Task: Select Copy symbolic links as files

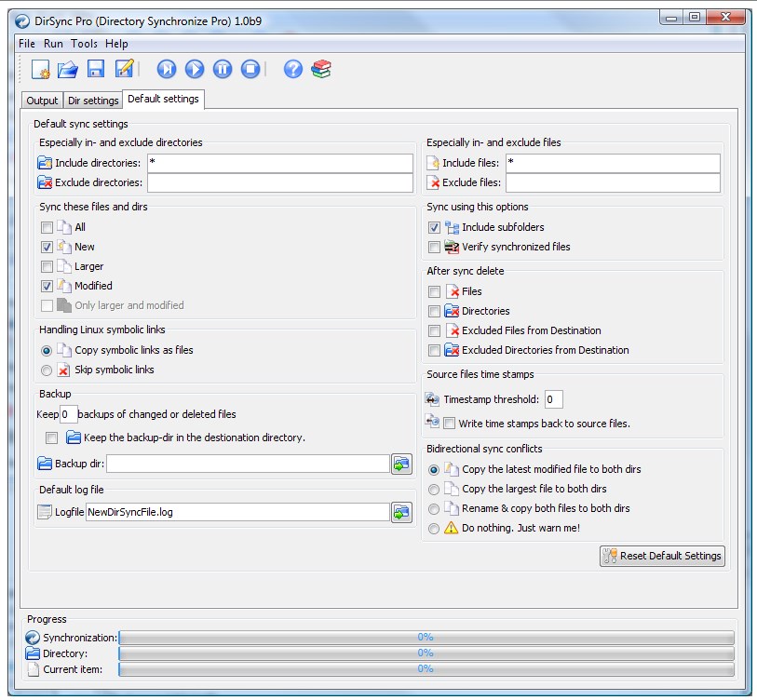Action: click(x=47, y=351)
